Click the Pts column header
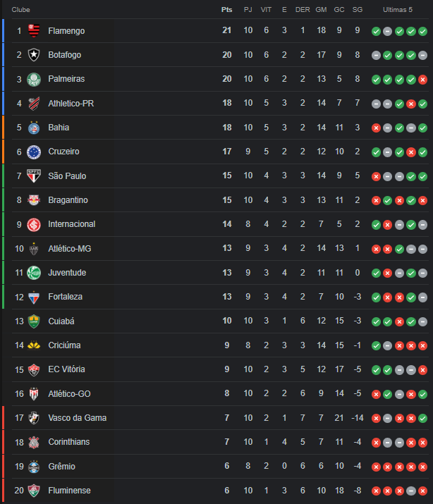Image resolution: width=433 pixels, height=504 pixels. point(226,10)
